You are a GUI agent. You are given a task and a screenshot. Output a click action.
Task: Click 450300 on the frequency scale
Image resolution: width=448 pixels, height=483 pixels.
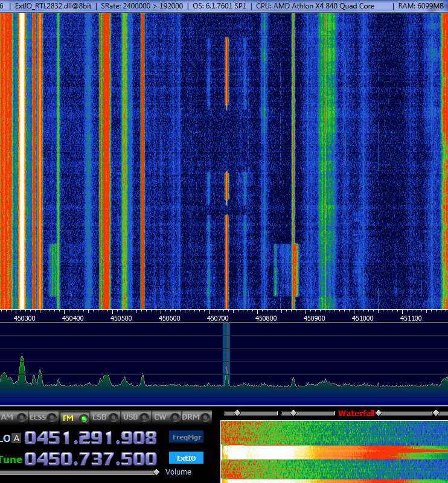tap(25, 318)
